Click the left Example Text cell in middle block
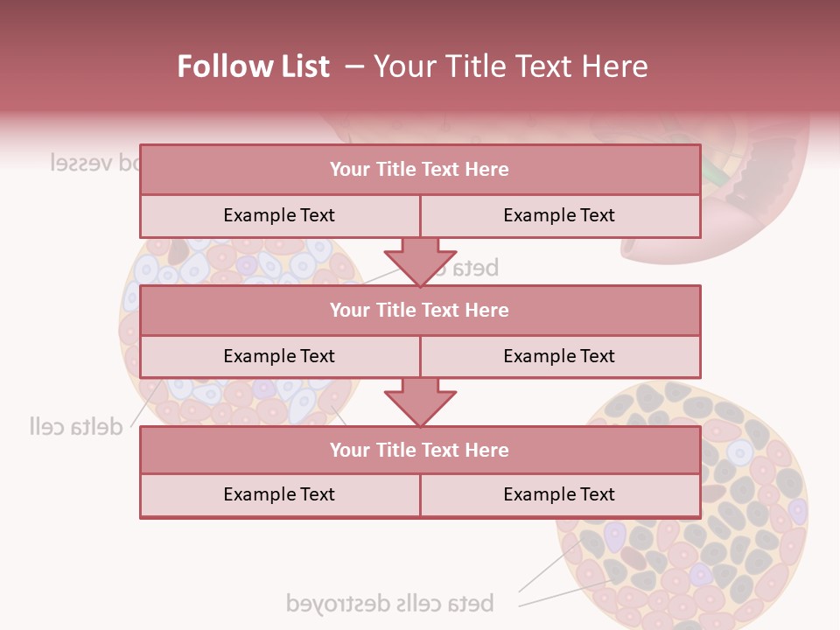This screenshot has height=630, width=840. pos(280,356)
